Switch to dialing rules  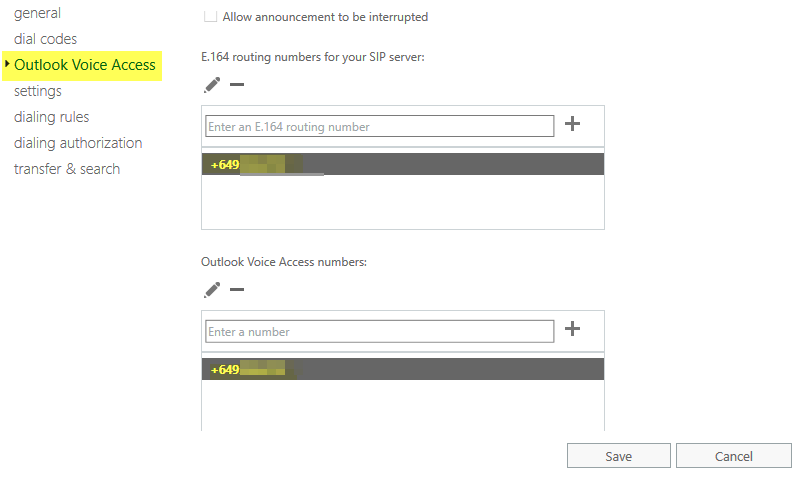(51, 117)
